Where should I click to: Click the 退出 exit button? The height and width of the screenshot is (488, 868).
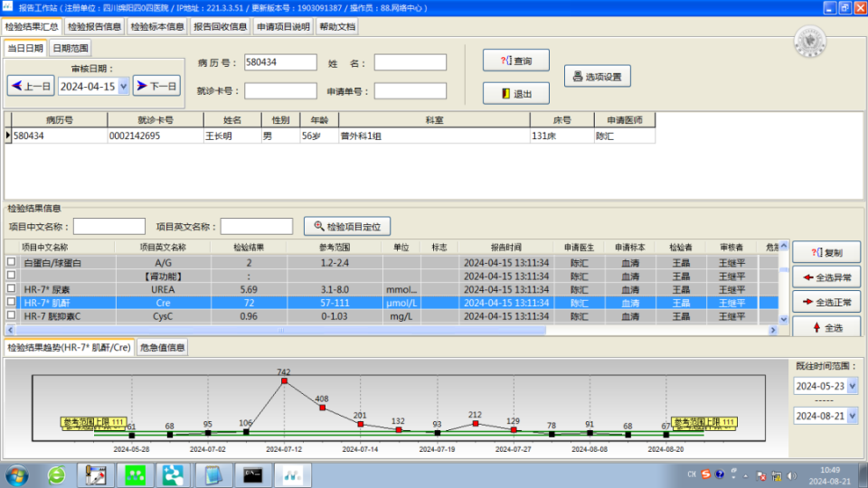(x=516, y=93)
